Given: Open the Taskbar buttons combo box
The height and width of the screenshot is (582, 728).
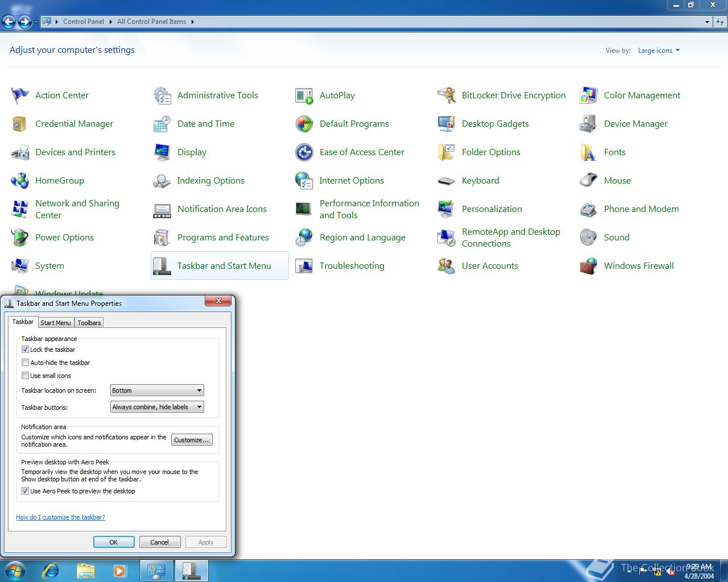Looking at the screenshot, I should tap(157, 407).
